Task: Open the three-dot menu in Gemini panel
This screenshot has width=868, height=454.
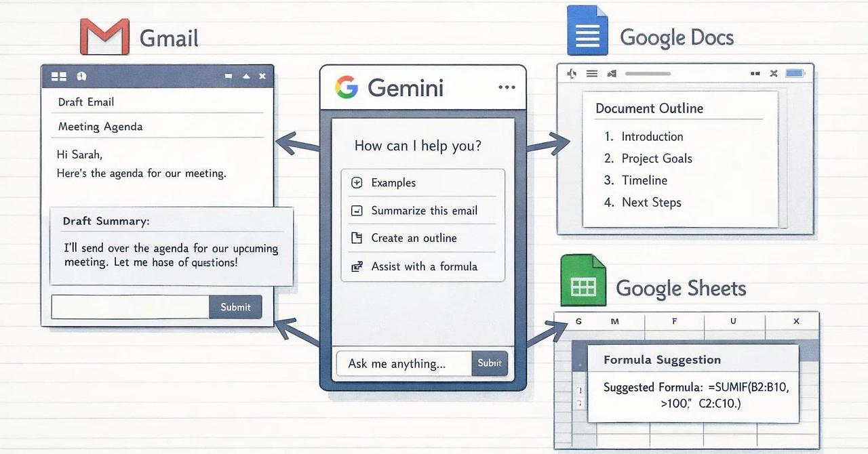Action: pos(507,87)
